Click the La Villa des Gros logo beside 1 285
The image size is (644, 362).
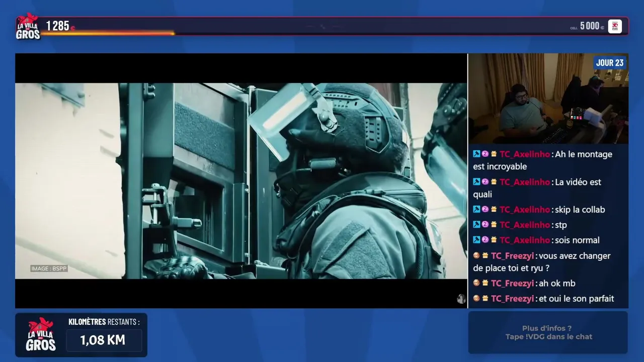[28, 26]
